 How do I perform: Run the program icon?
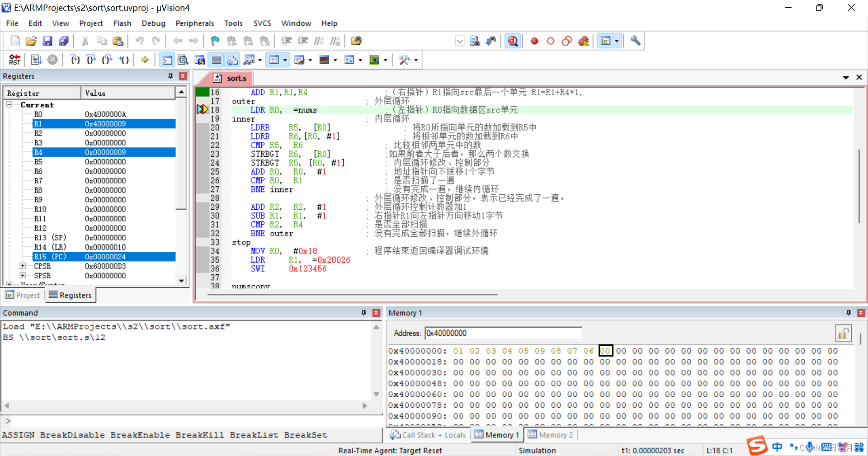36,60
